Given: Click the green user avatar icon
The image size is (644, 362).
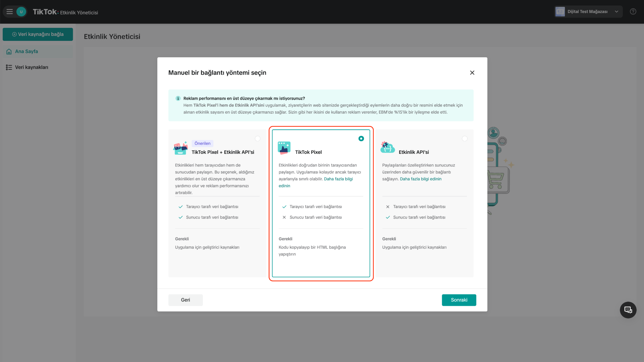Looking at the screenshot, I should 21,12.
